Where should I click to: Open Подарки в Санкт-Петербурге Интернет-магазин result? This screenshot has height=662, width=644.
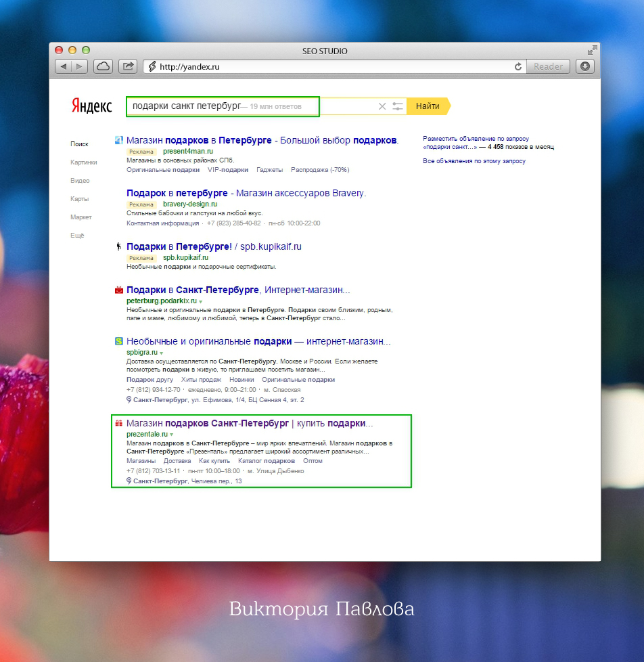coord(238,290)
